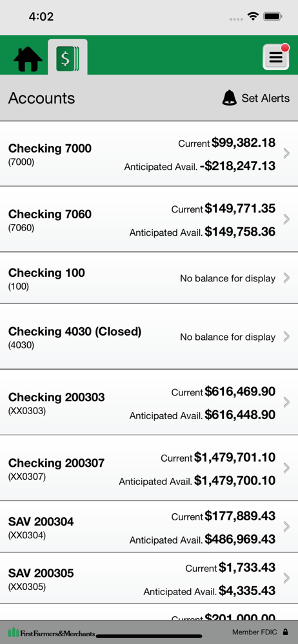Viewport: 298px width, 644px height.
Task: Open Checking 100 via its arrow
Action: tap(287, 278)
